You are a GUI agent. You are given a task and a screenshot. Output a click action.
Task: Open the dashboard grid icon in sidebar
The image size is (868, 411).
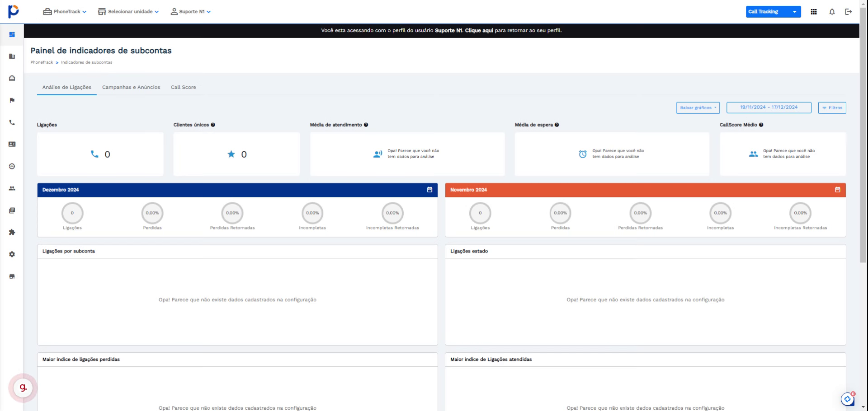point(12,34)
